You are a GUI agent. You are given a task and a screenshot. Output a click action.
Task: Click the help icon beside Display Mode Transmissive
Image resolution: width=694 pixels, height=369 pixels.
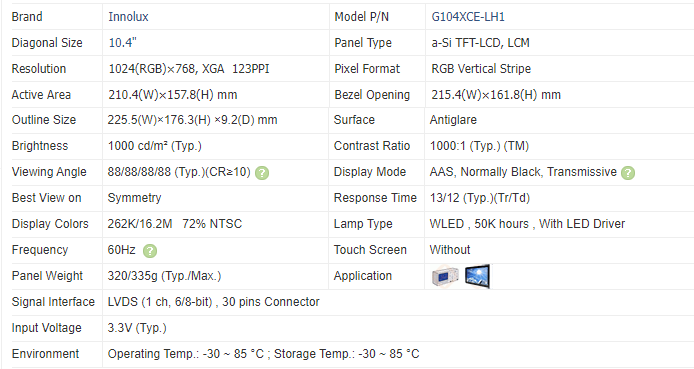[628, 173]
